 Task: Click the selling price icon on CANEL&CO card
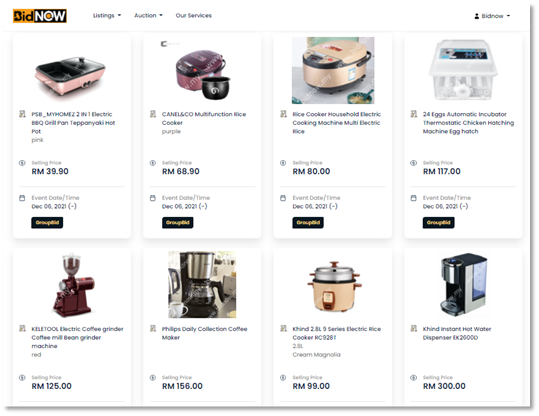point(153,163)
